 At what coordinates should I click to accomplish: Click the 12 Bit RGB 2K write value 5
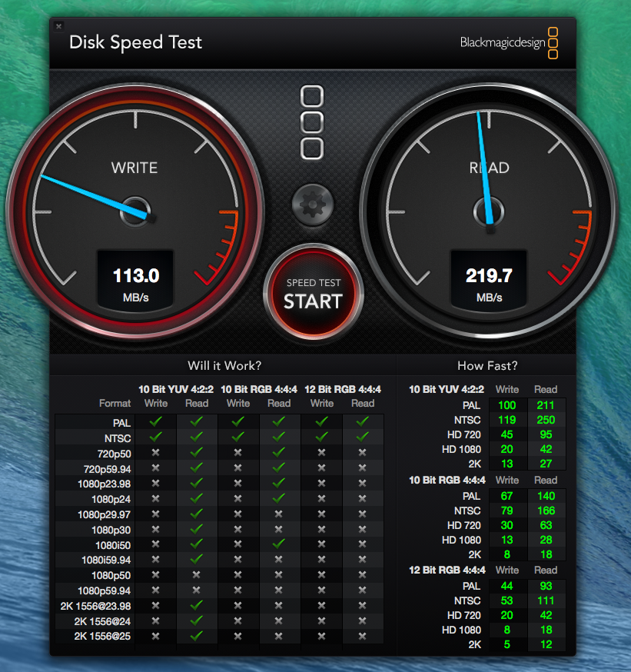point(507,645)
